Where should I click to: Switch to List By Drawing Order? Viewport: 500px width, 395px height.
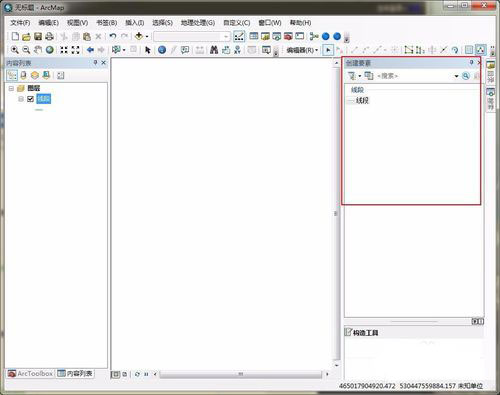click(x=12, y=76)
